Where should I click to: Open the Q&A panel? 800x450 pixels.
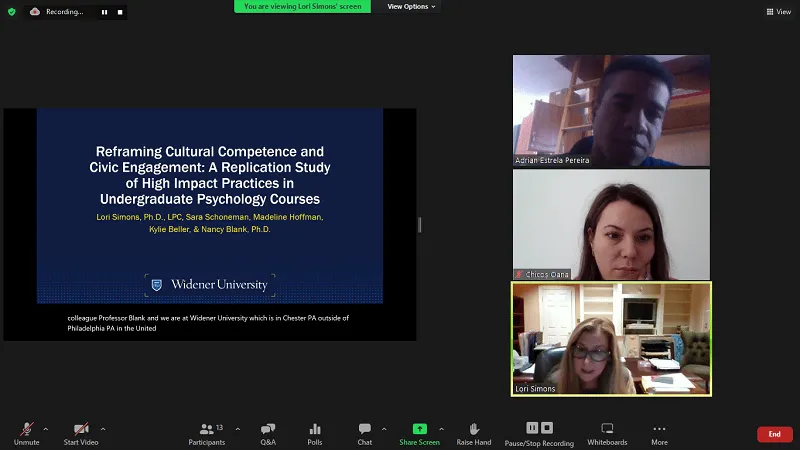268,432
